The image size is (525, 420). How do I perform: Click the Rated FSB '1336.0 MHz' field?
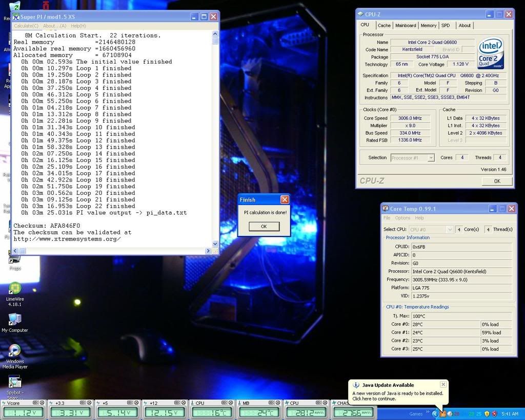click(x=410, y=140)
